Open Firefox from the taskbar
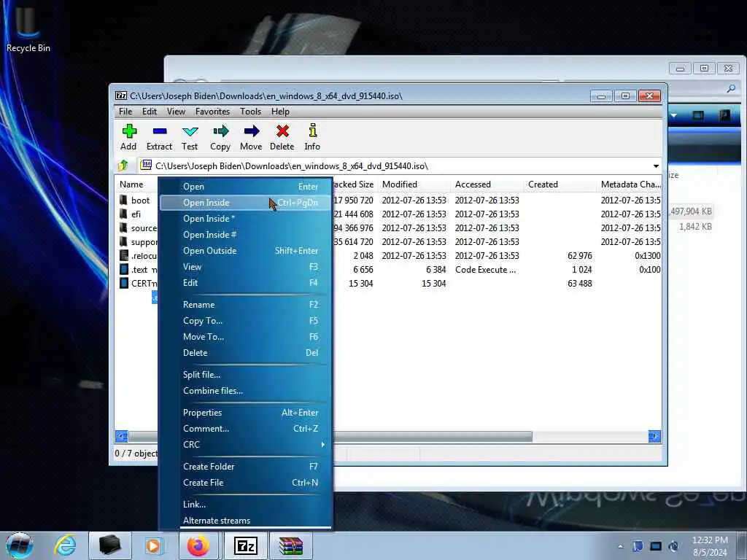747x560 pixels. tap(198, 545)
